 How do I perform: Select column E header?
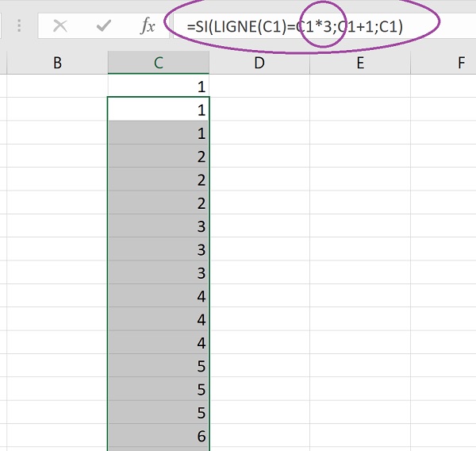click(x=360, y=63)
